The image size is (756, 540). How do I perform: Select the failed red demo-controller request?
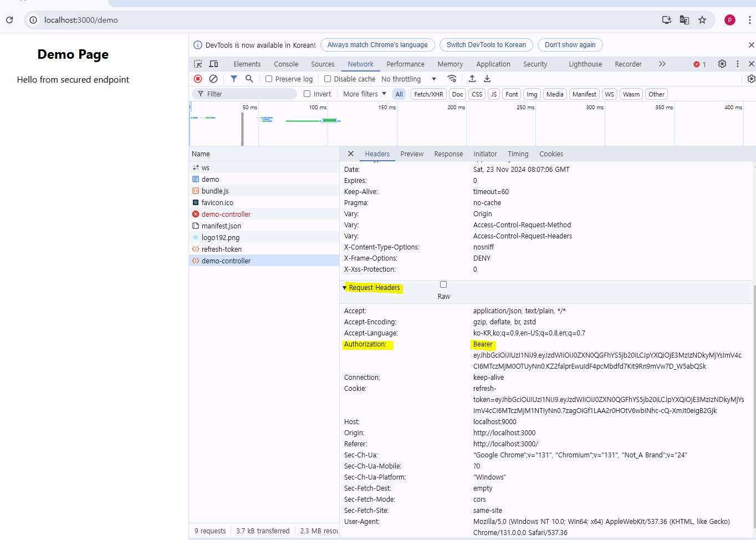coord(264,214)
